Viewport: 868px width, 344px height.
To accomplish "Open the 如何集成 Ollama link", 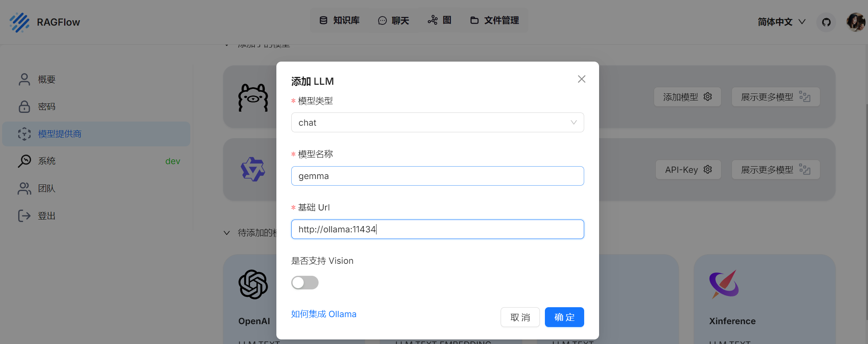I will (x=324, y=314).
